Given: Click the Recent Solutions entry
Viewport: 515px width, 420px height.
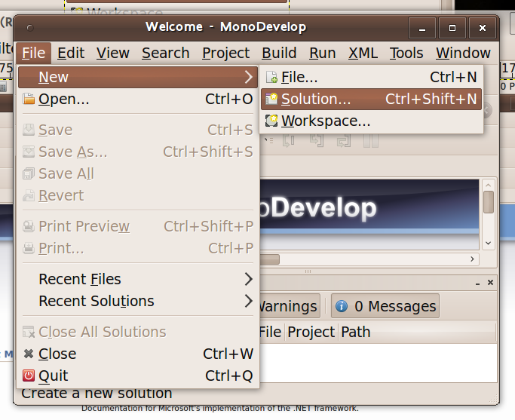Looking at the screenshot, I should [138, 301].
